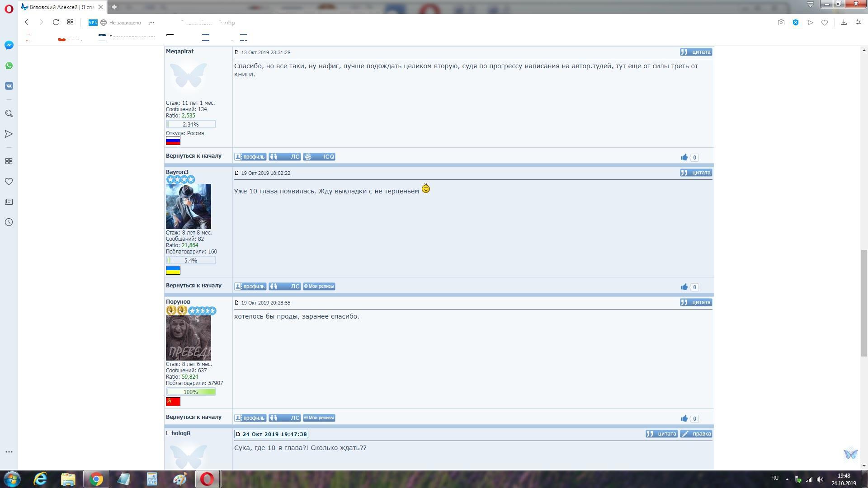Screen dimensions: 868x488
Task: Click Порунов's 100% ratio bar
Action: 190,392
